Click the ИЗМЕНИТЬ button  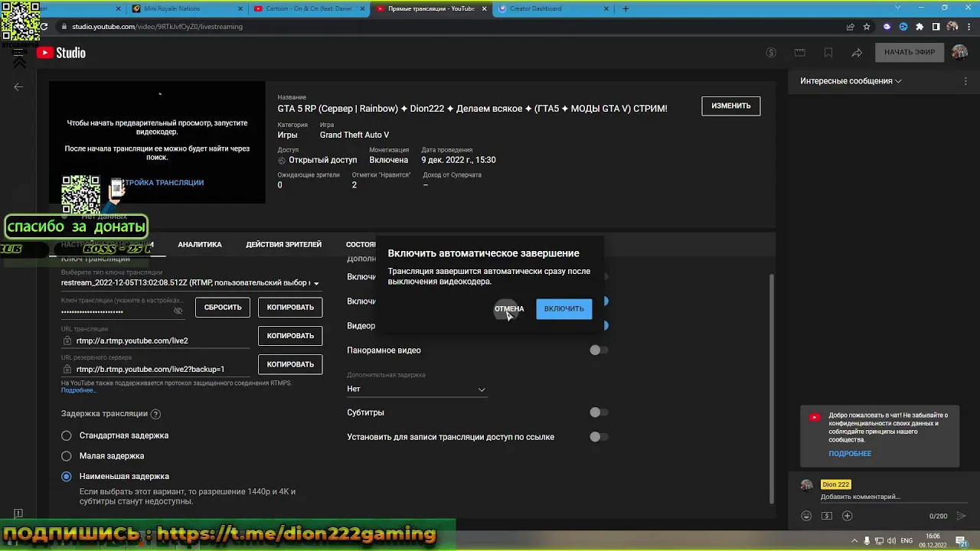point(731,106)
